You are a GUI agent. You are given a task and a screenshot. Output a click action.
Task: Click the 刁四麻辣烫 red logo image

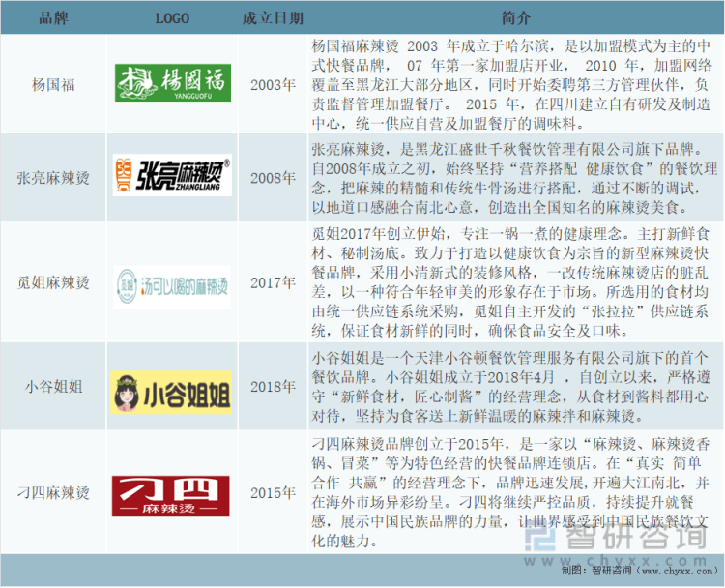coord(170,495)
